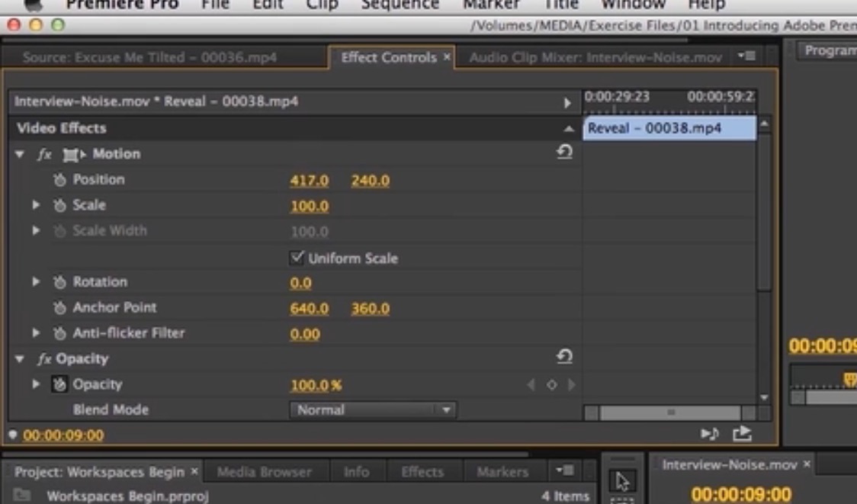Screen dimensions: 857x504
Task: Close the Effect Controls tab
Action: 447,57
